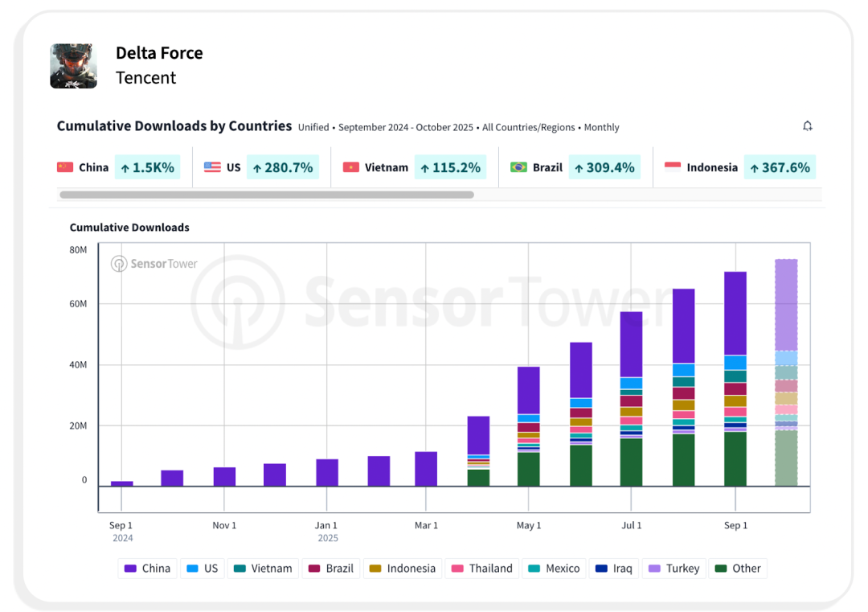868x612 pixels.
Task: Hide the Other legend series
Action: click(738, 569)
